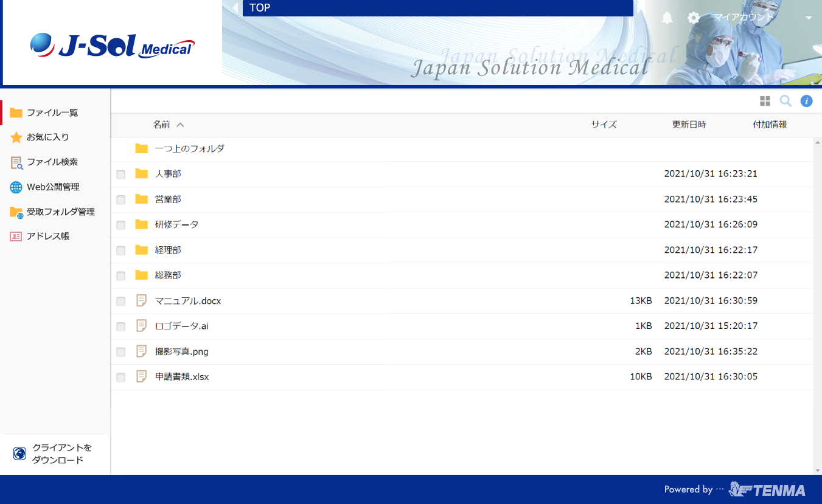
Task: Click the globe icon for Web公開管理
Action: (16, 187)
